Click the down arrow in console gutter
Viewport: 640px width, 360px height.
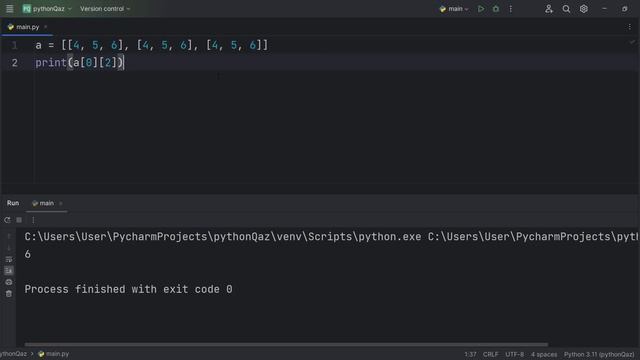9,248
